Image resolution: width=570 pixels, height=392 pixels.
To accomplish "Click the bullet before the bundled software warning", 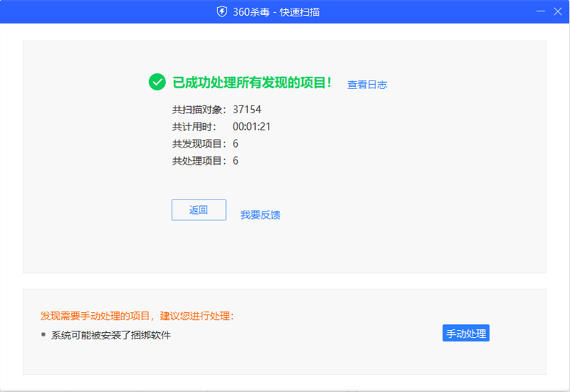I will click(x=43, y=334).
